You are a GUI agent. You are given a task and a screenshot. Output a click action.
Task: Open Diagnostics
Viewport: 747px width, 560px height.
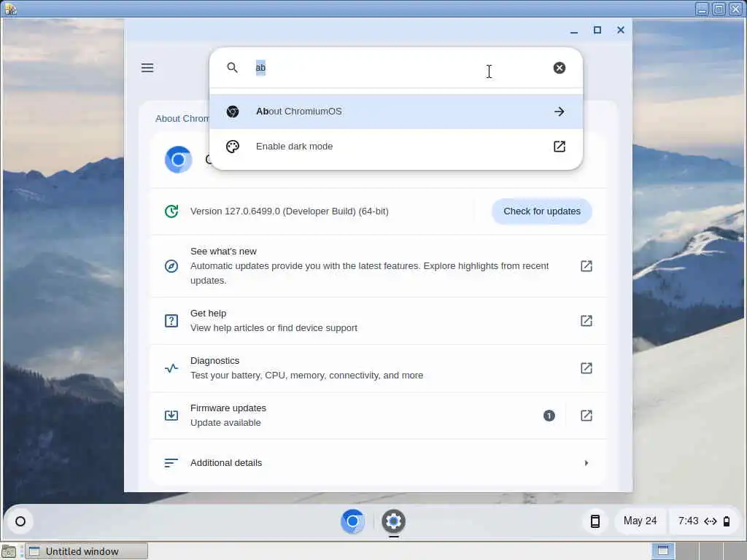pyautogui.click(x=379, y=368)
